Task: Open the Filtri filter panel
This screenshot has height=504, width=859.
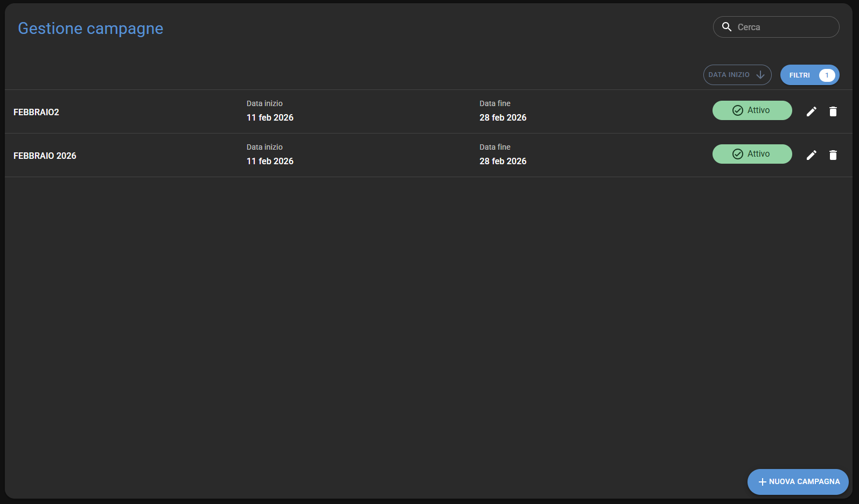Action: pos(800,75)
